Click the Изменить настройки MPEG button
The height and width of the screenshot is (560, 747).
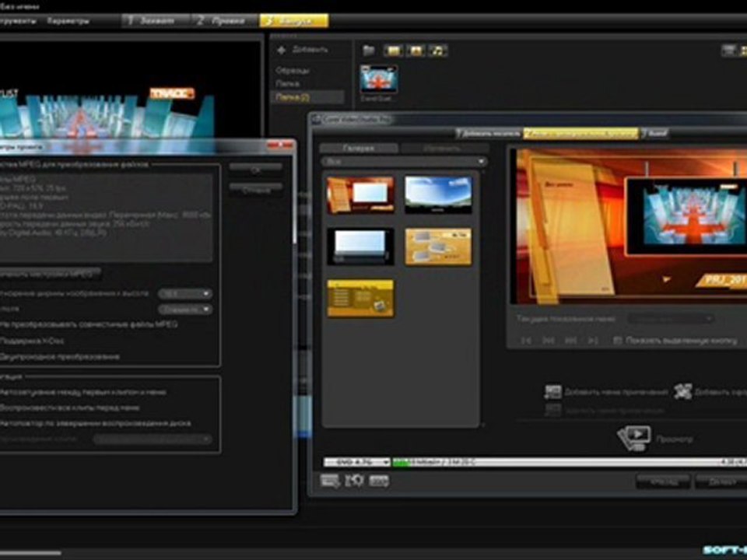(49, 274)
